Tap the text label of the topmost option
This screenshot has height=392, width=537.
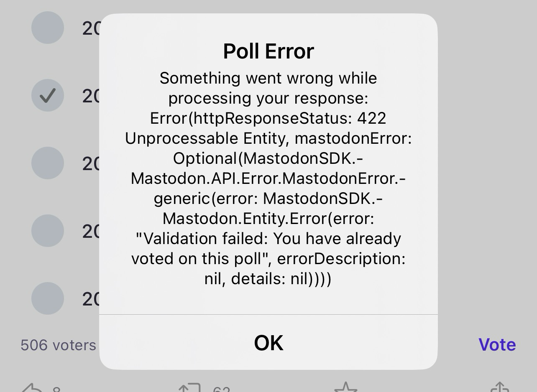click(91, 28)
